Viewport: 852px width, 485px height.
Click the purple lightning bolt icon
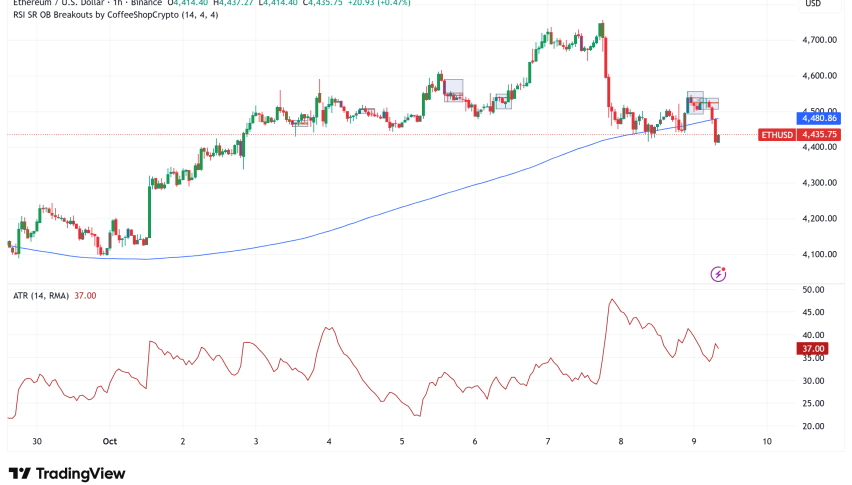coord(718,273)
